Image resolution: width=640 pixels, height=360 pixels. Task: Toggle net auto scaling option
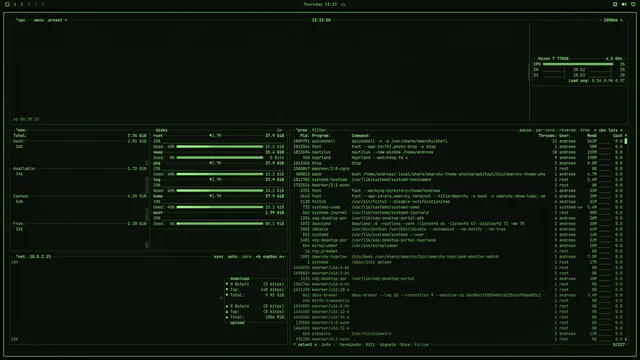click(233, 257)
